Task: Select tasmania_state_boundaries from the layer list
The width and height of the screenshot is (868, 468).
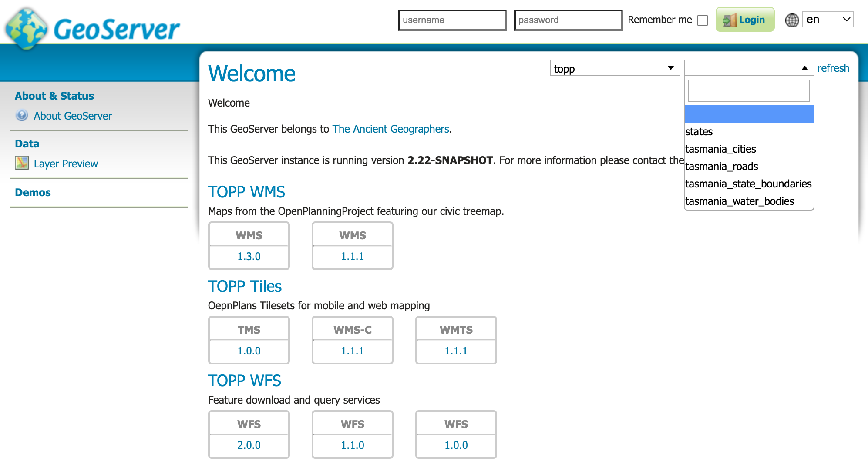Action: pos(748,184)
